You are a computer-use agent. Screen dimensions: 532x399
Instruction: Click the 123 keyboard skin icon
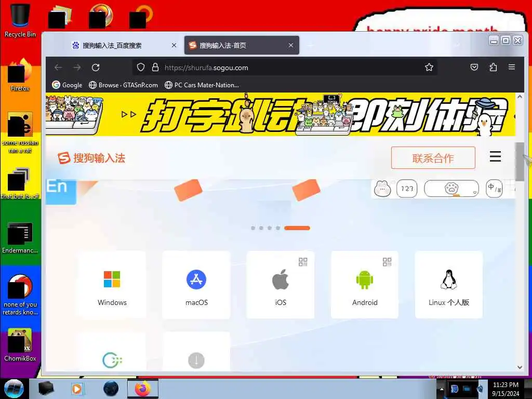[x=407, y=189]
